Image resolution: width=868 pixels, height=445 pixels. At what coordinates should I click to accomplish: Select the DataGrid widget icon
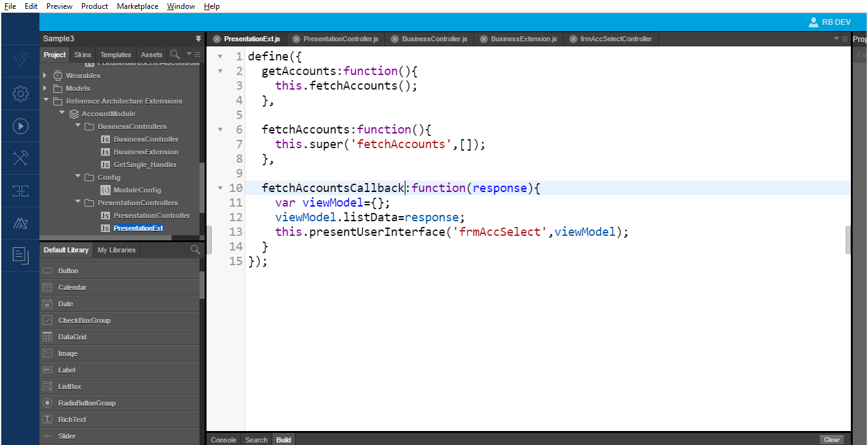coord(47,337)
